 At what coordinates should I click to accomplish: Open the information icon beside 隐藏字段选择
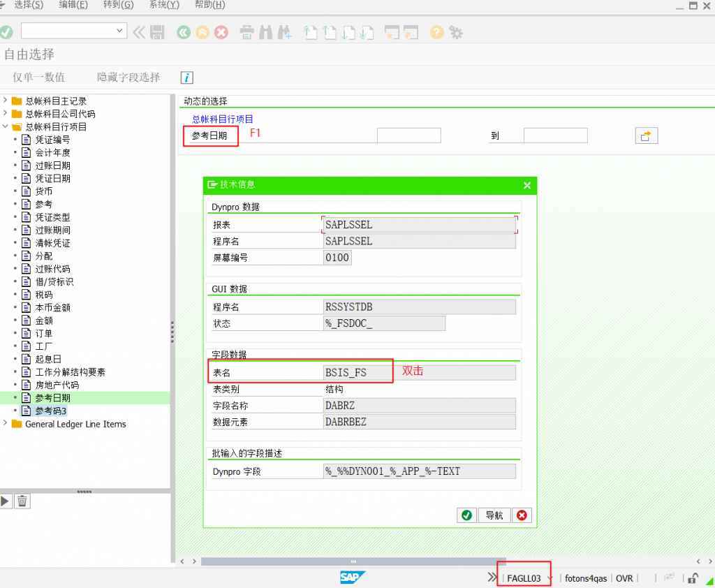pos(186,78)
